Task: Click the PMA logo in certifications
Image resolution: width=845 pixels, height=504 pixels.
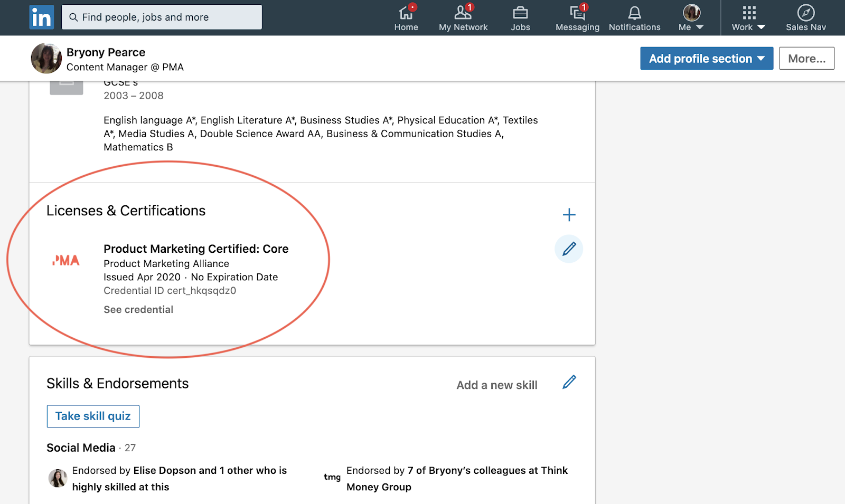Action: click(x=66, y=260)
